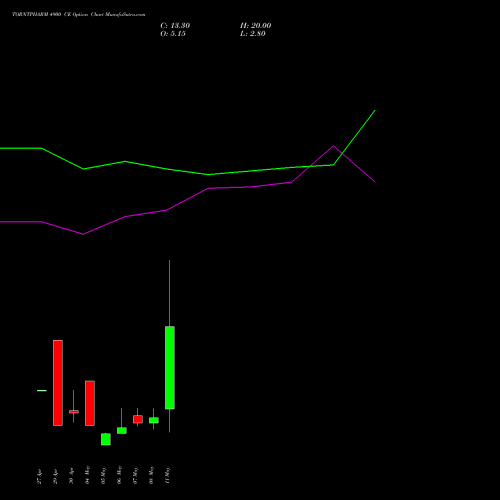
Task: Click the red candlestick for 04 May
Action: 90,403
